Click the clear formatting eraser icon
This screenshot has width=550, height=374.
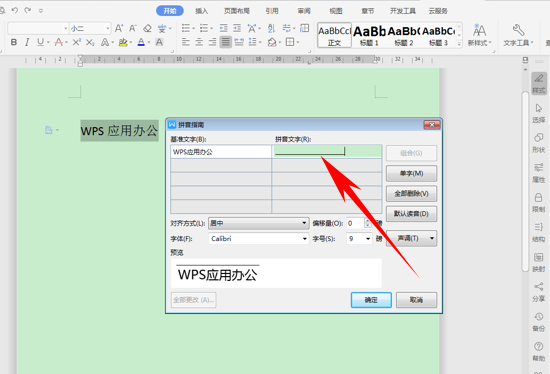tap(147, 28)
